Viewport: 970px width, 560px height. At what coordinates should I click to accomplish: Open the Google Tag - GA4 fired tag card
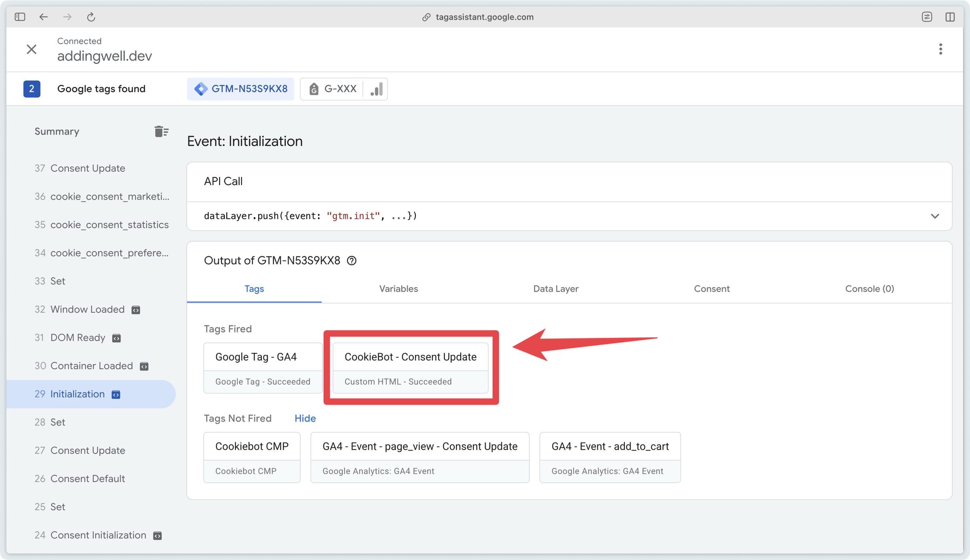tap(263, 368)
